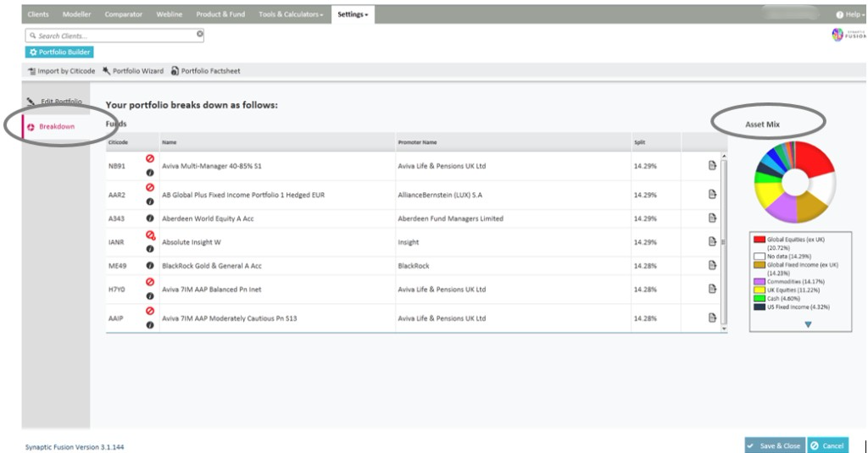Open factsheet document for Aberdeen World Equity
The image size is (868, 453).
(712, 218)
